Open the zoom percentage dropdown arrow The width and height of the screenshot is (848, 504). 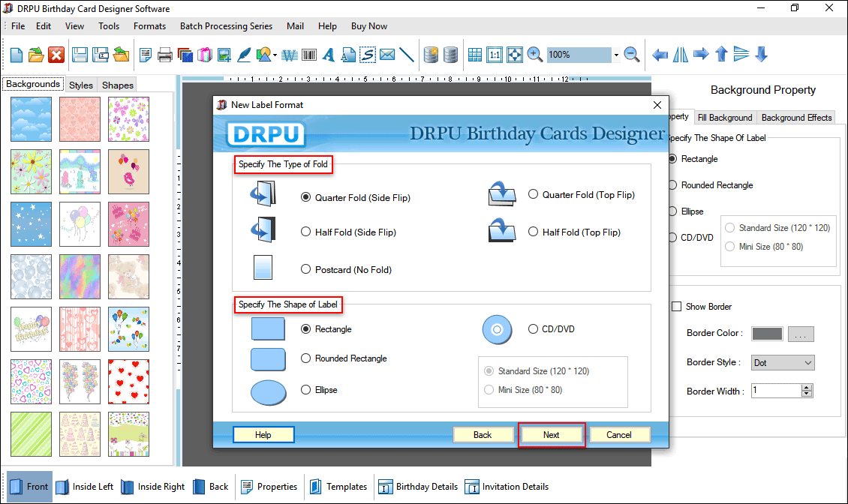(x=616, y=55)
